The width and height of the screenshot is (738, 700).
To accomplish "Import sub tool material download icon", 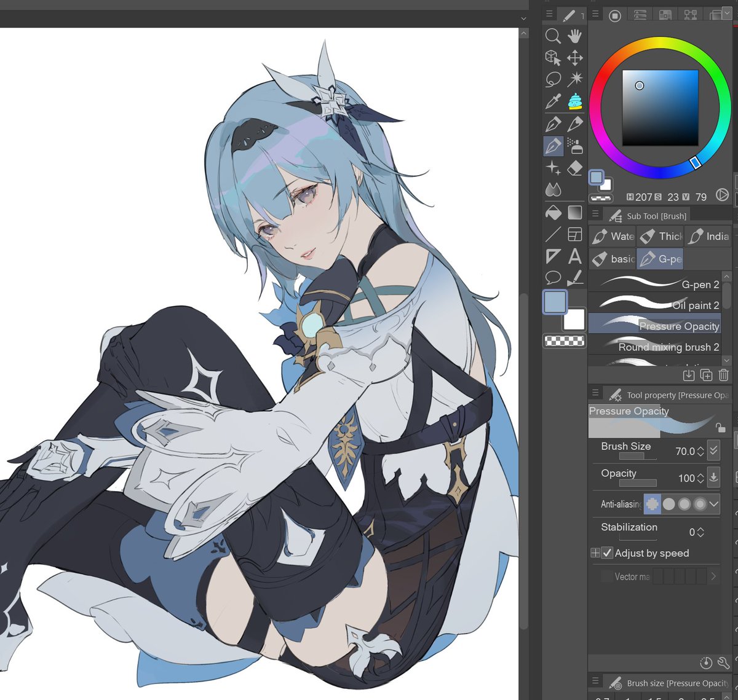I will (x=689, y=375).
